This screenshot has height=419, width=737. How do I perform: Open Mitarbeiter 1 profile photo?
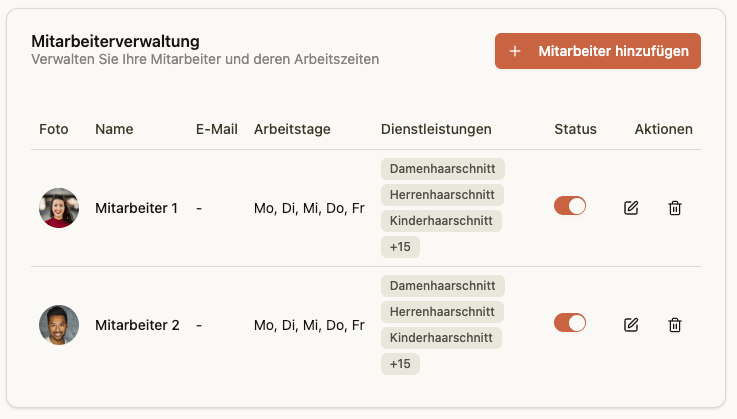[x=58, y=208]
